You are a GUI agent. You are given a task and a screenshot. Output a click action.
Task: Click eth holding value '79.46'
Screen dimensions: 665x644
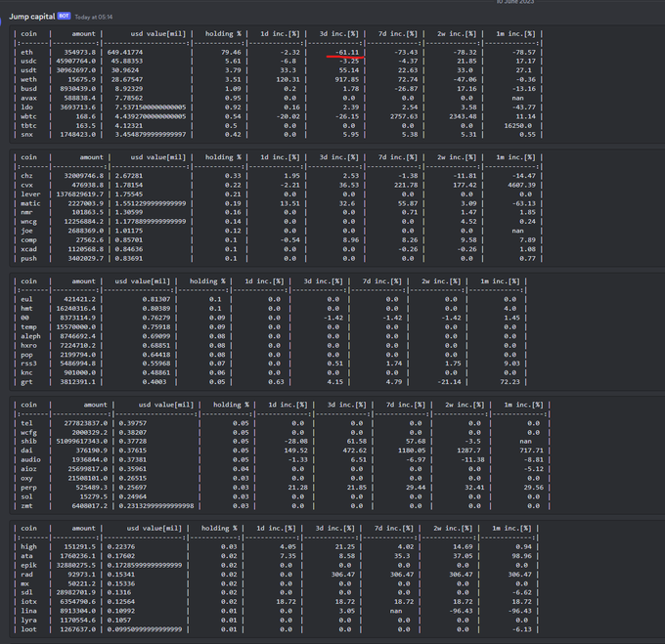(x=231, y=52)
